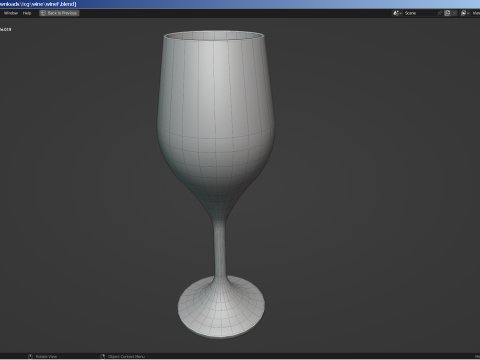Open the scene browse dropdown icon

pos(397,13)
